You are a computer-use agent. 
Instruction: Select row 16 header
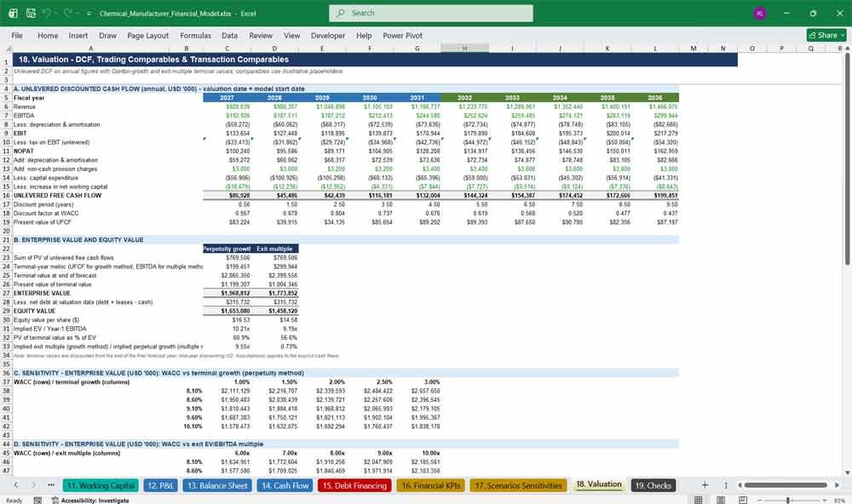point(6,196)
